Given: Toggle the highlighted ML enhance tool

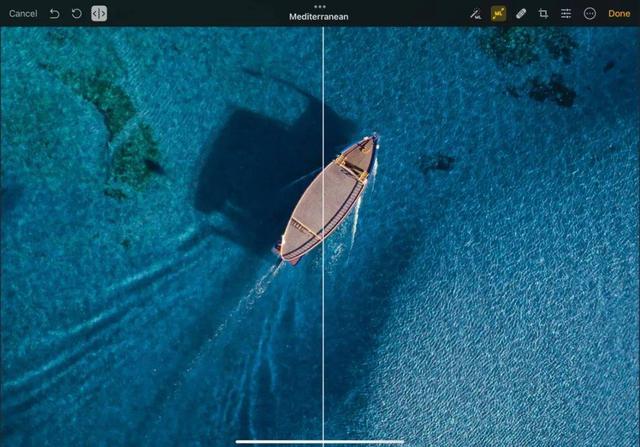Looking at the screenshot, I should (x=498, y=14).
